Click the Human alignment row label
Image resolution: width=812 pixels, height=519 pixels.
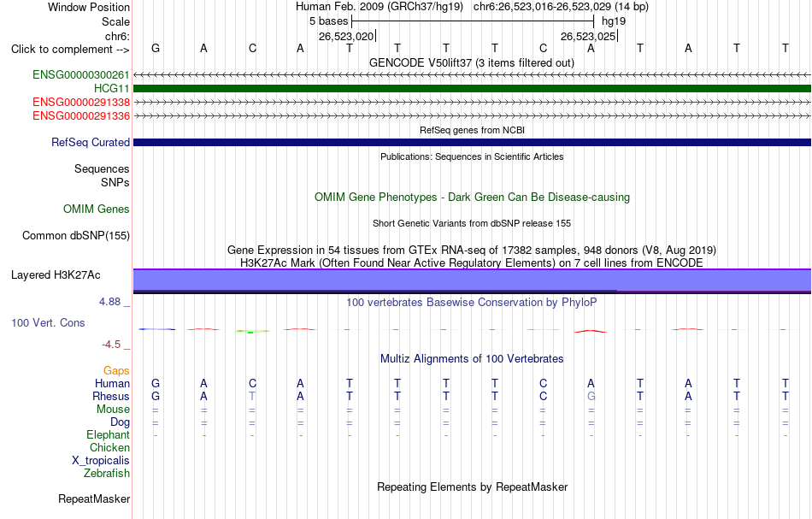112,383
